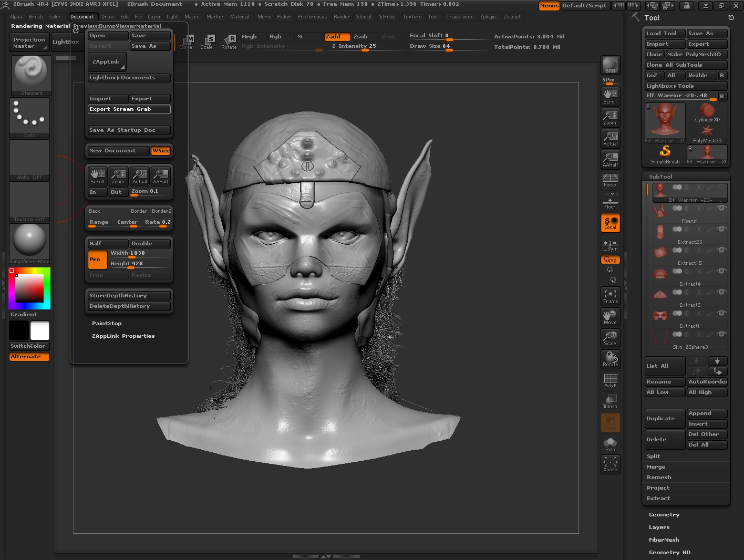Expand the FiberMesh section
Viewport: 744px width, 560px height.
tap(664, 540)
